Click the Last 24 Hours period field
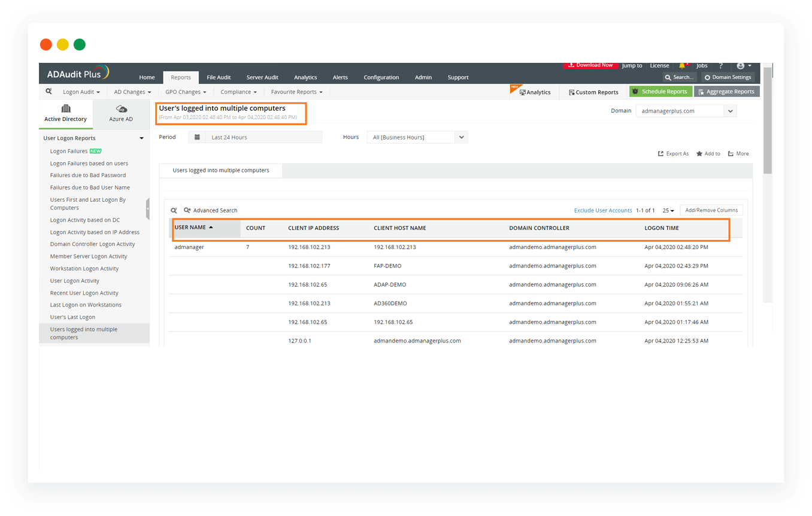Viewport: 812px width, 516px height. (x=263, y=137)
